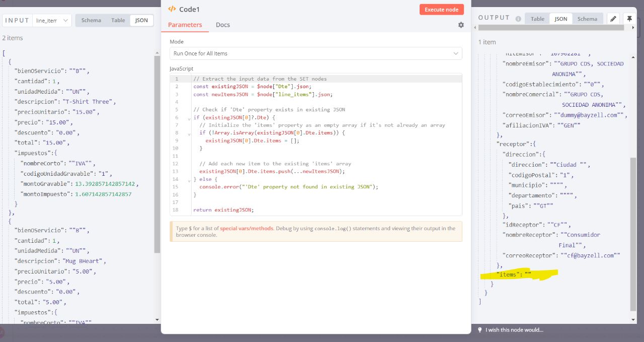Open the line_items input node selector
The height and width of the screenshot is (342, 644).
(x=52, y=21)
